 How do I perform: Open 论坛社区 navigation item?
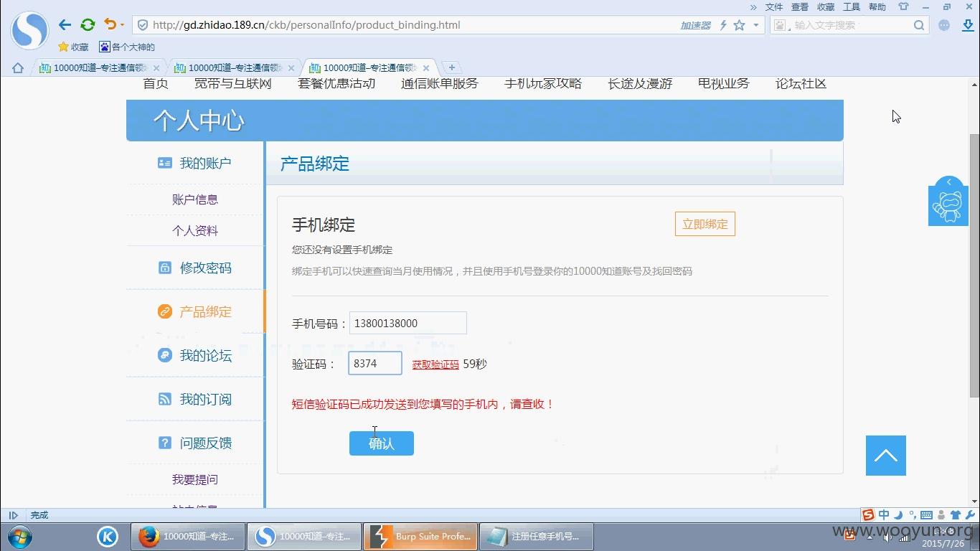click(801, 83)
